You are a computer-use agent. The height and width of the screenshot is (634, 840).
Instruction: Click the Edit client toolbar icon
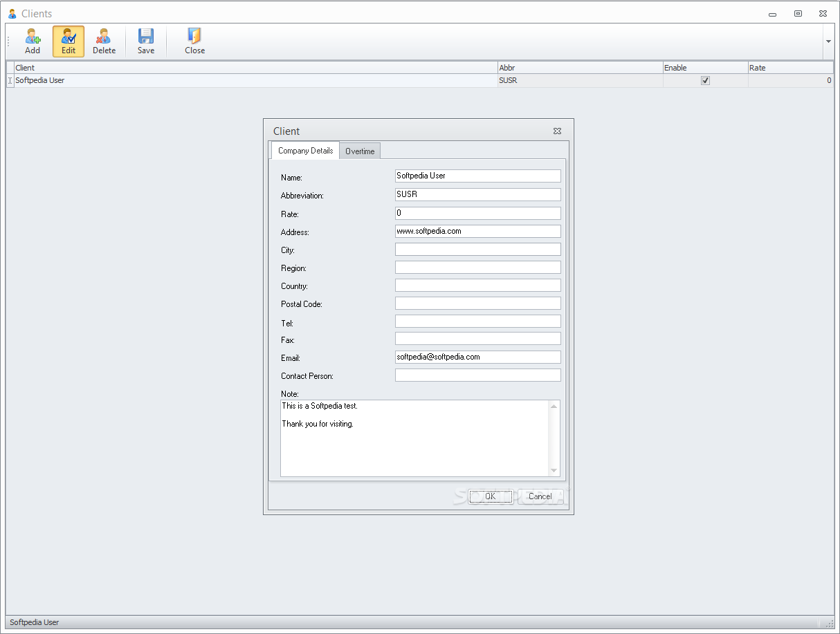[x=69, y=41]
